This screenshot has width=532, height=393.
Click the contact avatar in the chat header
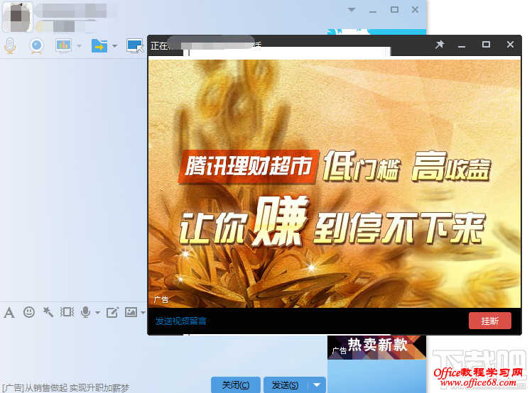(18, 17)
